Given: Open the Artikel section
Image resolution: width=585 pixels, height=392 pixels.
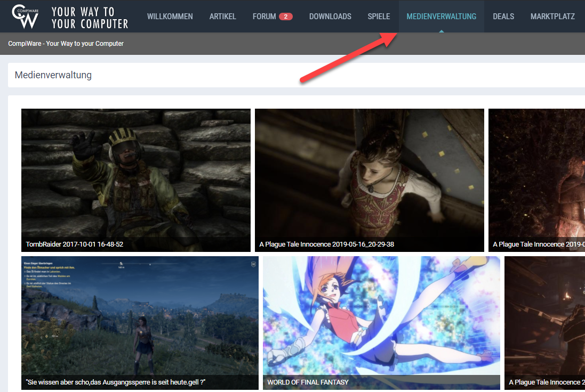Looking at the screenshot, I should 222,17.
